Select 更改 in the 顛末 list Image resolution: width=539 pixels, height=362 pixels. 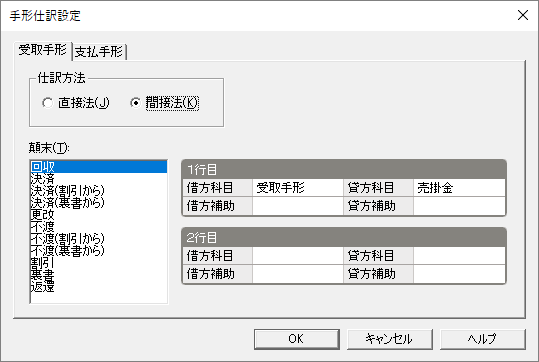[99, 215]
